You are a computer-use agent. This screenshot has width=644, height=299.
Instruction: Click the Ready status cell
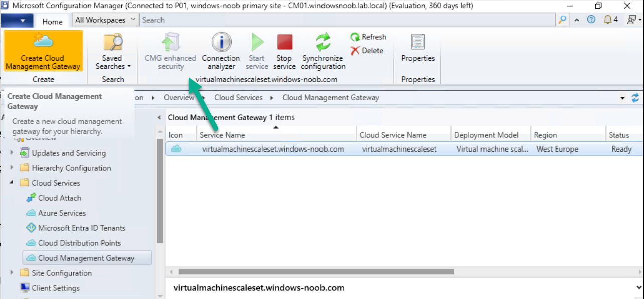point(621,149)
